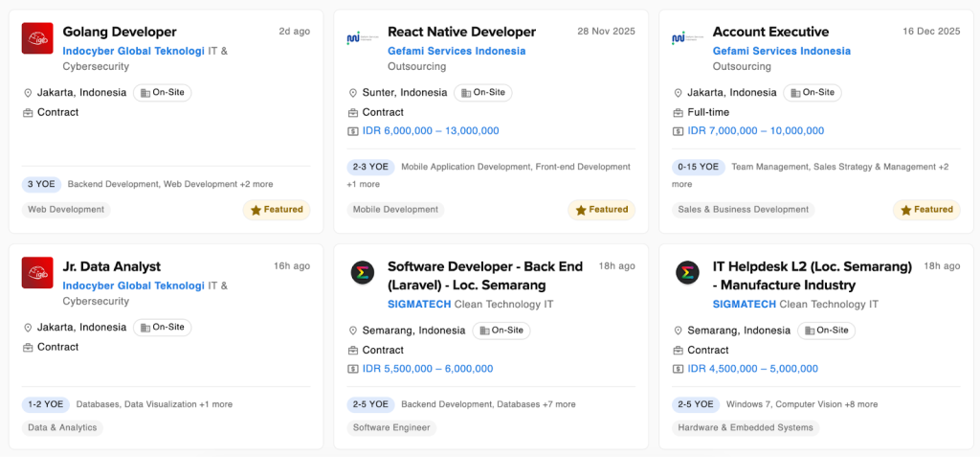Click On-Site badge on IT Helpdesk L2 card

[x=826, y=331]
